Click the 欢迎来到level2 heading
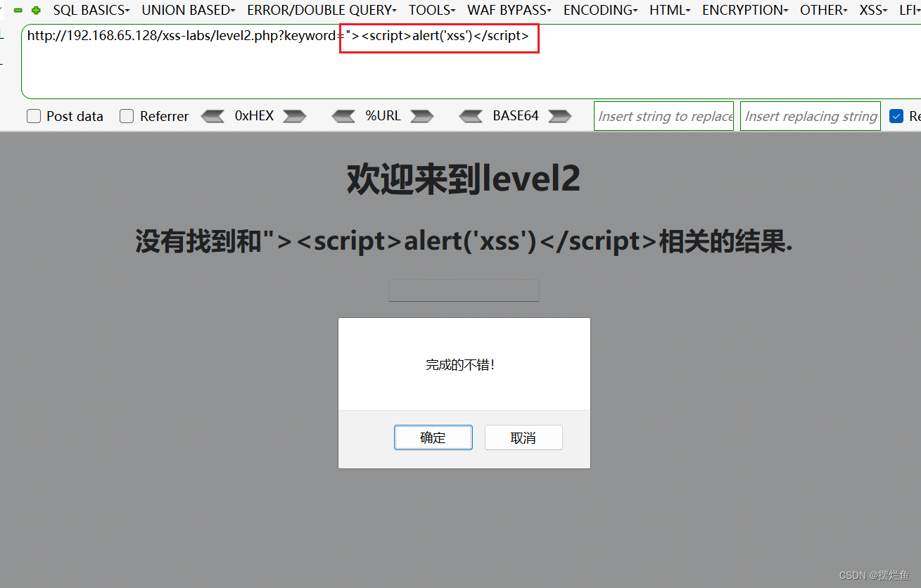The image size is (921, 588). click(464, 179)
